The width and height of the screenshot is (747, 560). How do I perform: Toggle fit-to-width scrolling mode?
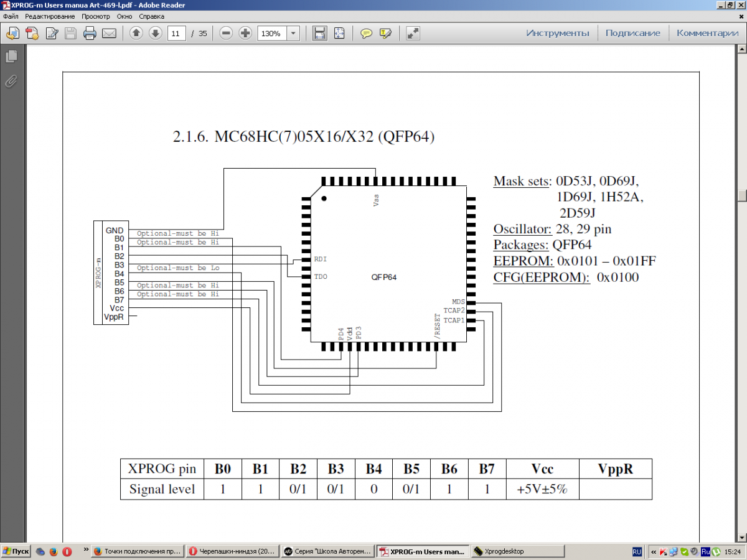[319, 33]
